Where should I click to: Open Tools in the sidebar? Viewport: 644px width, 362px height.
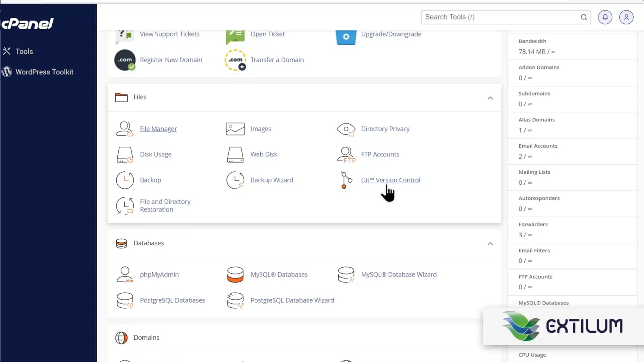(24, 51)
